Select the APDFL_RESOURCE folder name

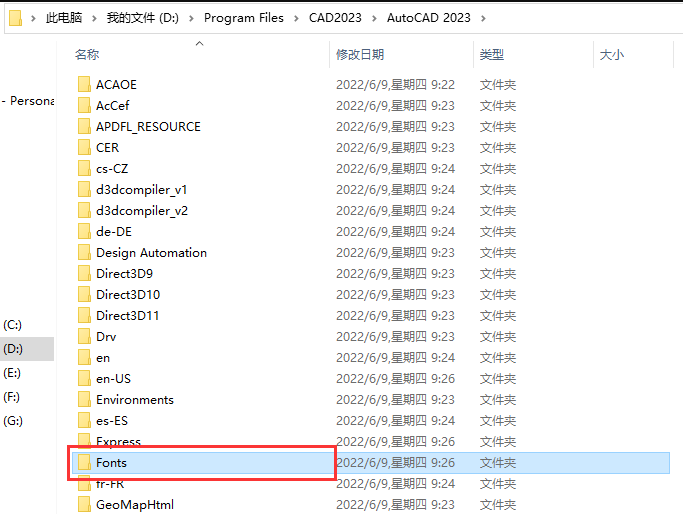149,126
